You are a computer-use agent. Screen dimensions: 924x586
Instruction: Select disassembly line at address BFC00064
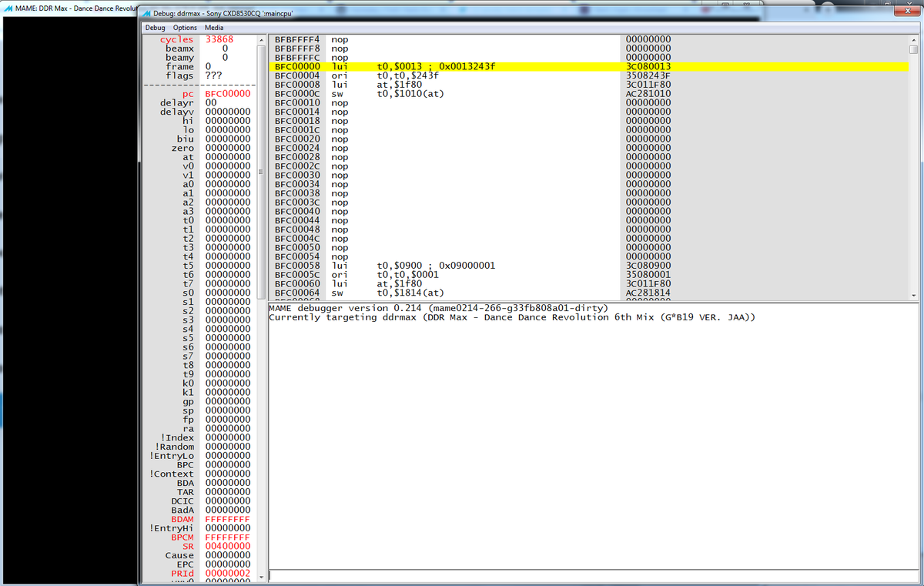pos(589,293)
